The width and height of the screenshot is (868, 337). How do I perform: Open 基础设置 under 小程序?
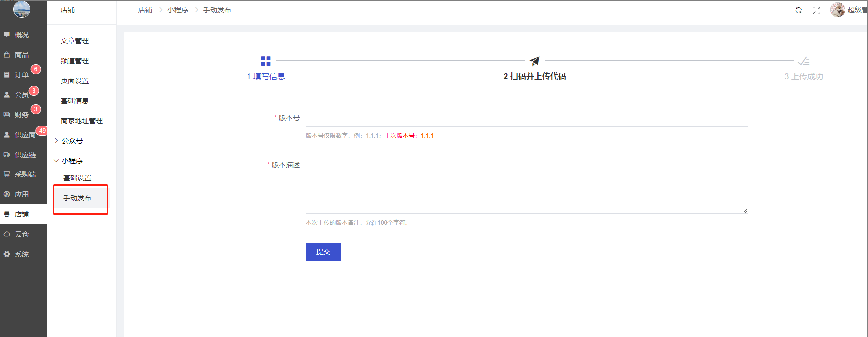[x=77, y=178]
